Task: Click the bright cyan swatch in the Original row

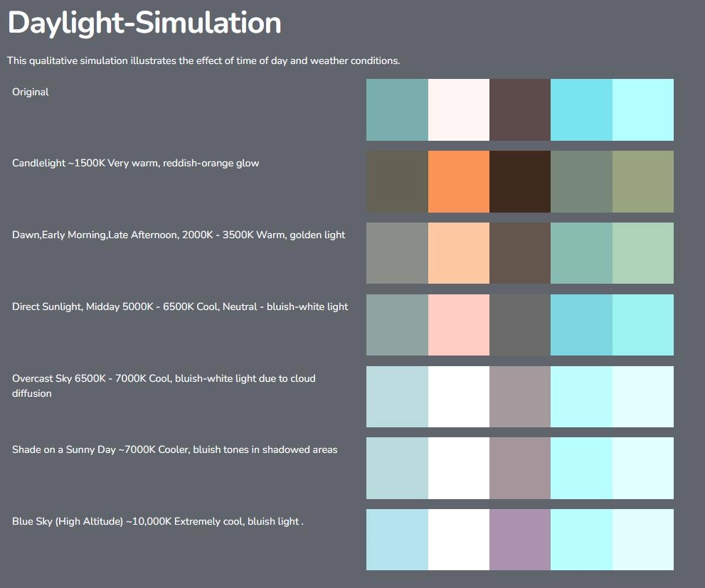Action: click(x=581, y=109)
